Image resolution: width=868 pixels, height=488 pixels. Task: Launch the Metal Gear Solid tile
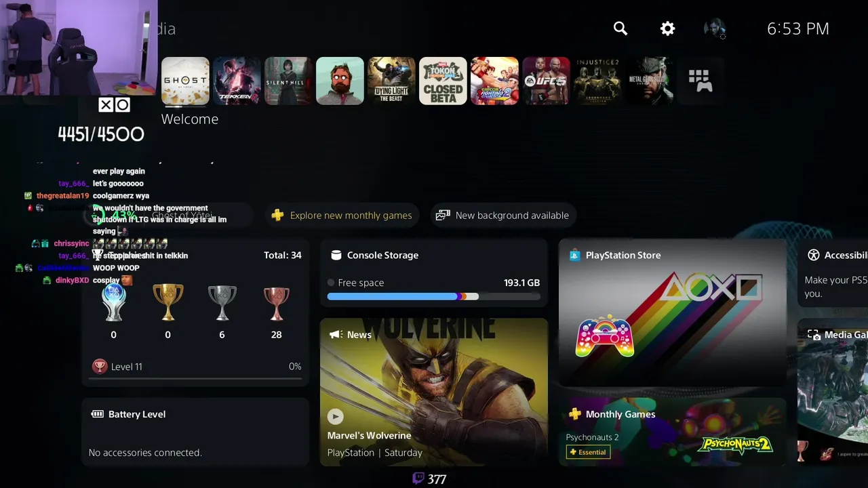coord(649,81)
